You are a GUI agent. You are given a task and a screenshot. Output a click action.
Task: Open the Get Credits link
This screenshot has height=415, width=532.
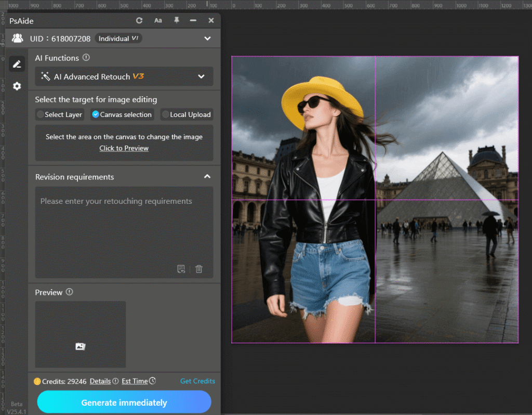(x=197, y=381)
